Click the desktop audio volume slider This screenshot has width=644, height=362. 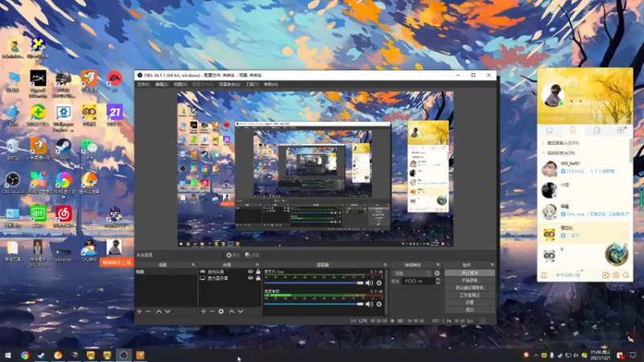[x=314, y=304]
